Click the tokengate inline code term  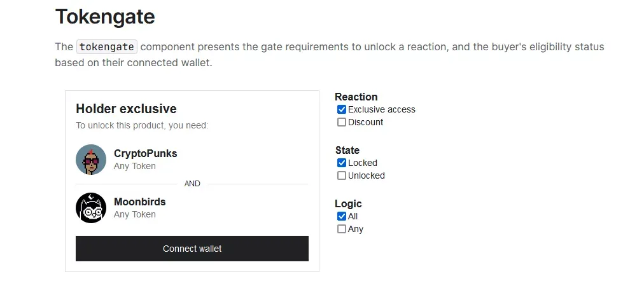pos(107,47)
